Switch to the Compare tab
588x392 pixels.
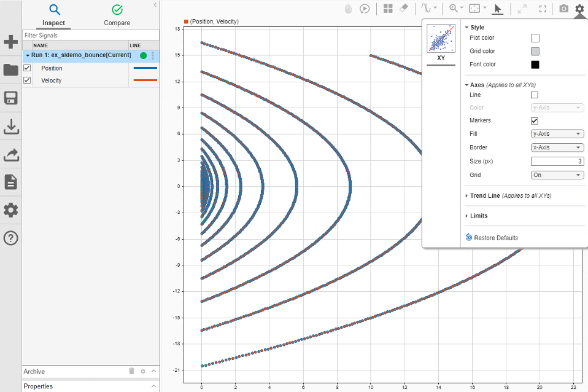click(x=117, y=15)
